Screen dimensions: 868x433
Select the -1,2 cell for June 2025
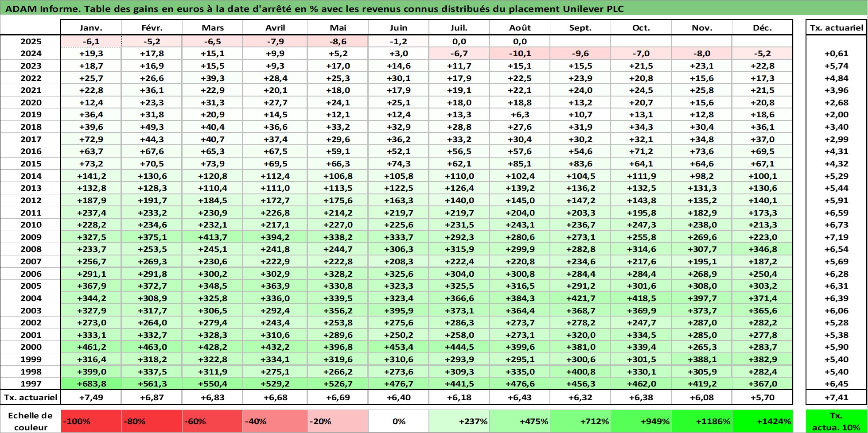click(x=398, y=42)
